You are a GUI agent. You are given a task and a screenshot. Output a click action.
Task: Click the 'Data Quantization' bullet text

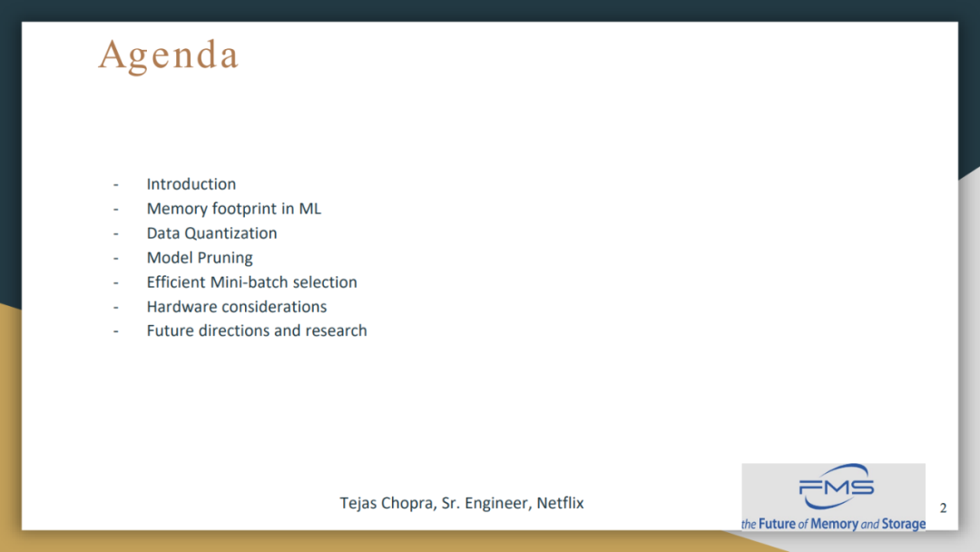click(x=211, y=233)
